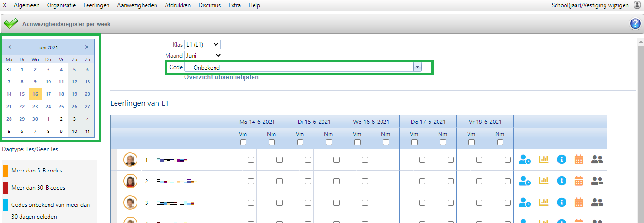Click the orange Meer dan 5-B codes swatch
Image resolution: width=644 pixels, height=223 pixels.
tap(5, 170)
